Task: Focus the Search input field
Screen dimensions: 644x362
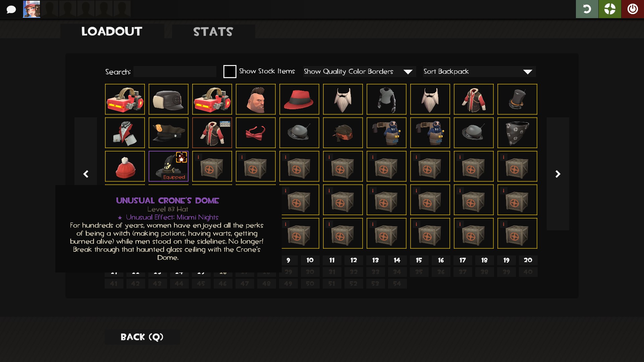Action: 175,72
